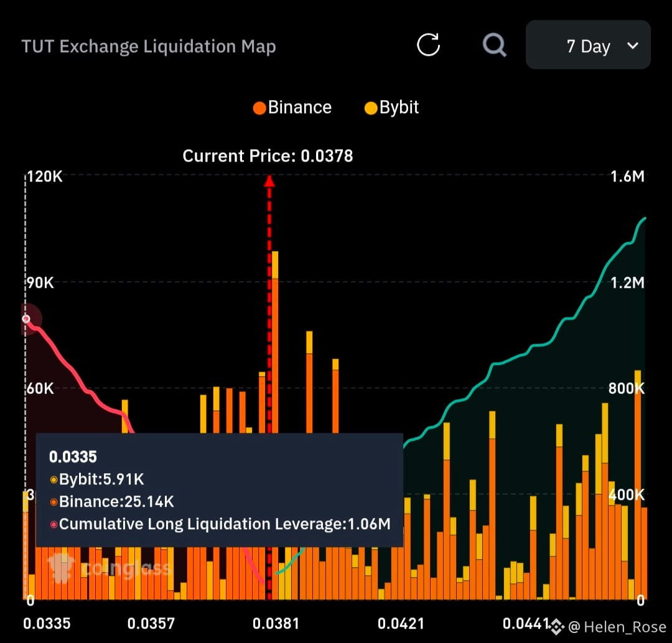Click the @Helen_Rose username link
This screenshot has width=672, height=643.
pos(617,627)
